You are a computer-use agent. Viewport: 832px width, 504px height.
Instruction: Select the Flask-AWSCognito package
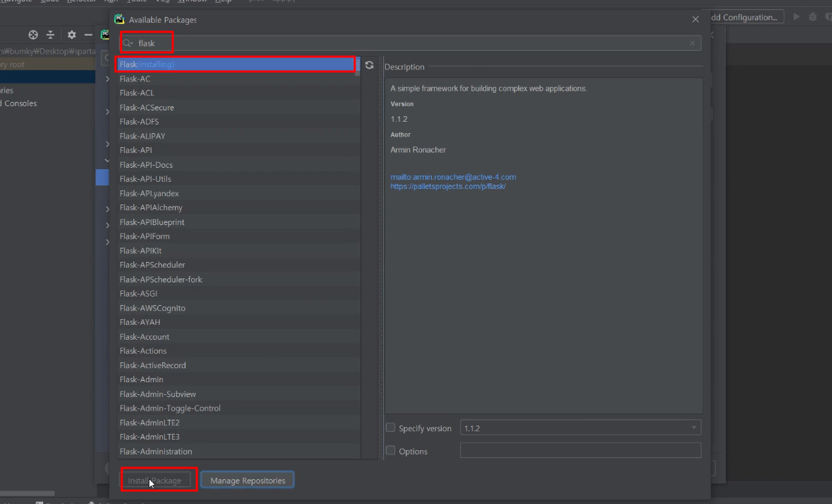239,308
